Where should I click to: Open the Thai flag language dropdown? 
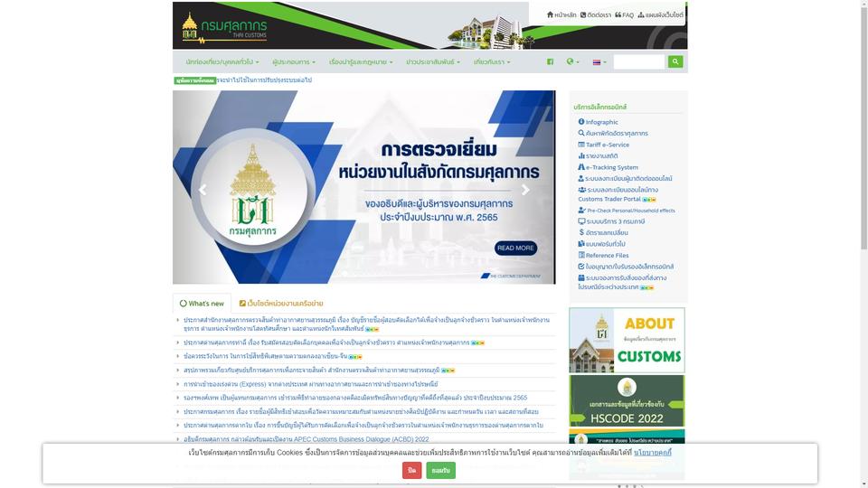[599, 62]
